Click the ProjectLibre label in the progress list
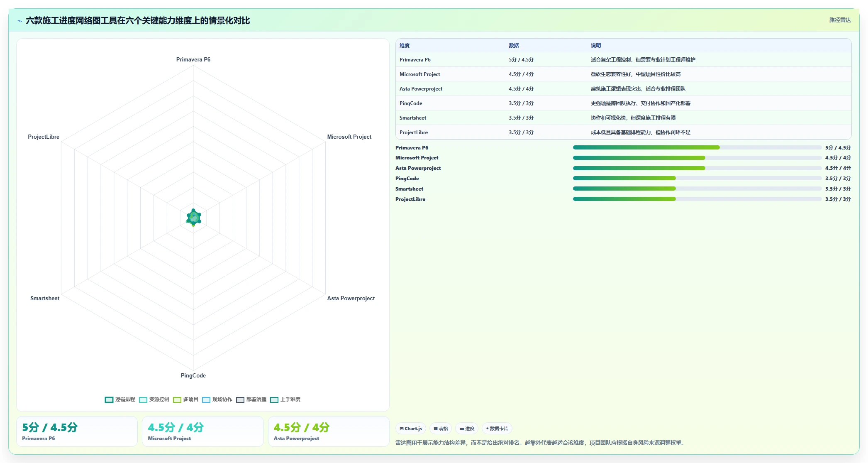 [410, 199]
